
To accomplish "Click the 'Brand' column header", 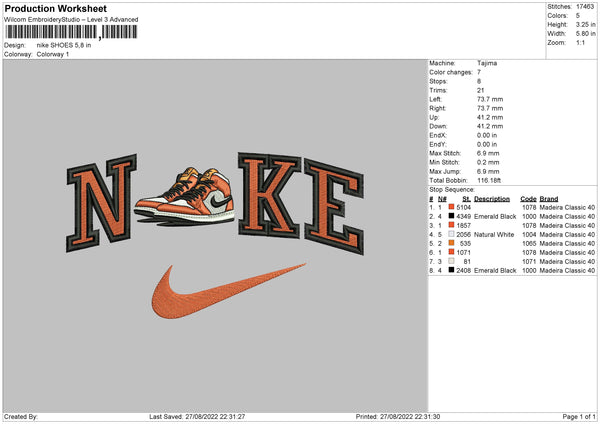I will click(549, 199).
